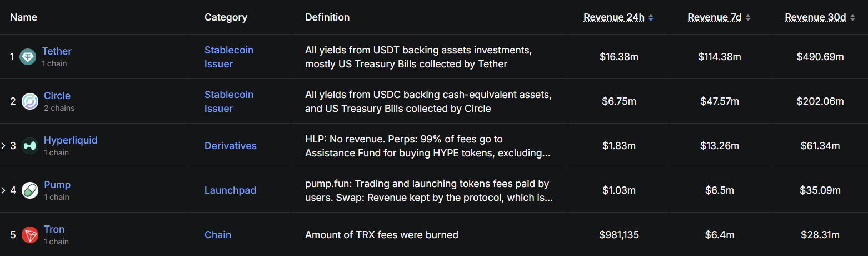Open the Chain category link
Image resolution: width=868 pixels, height=256 pixels.
pos(218,235)
